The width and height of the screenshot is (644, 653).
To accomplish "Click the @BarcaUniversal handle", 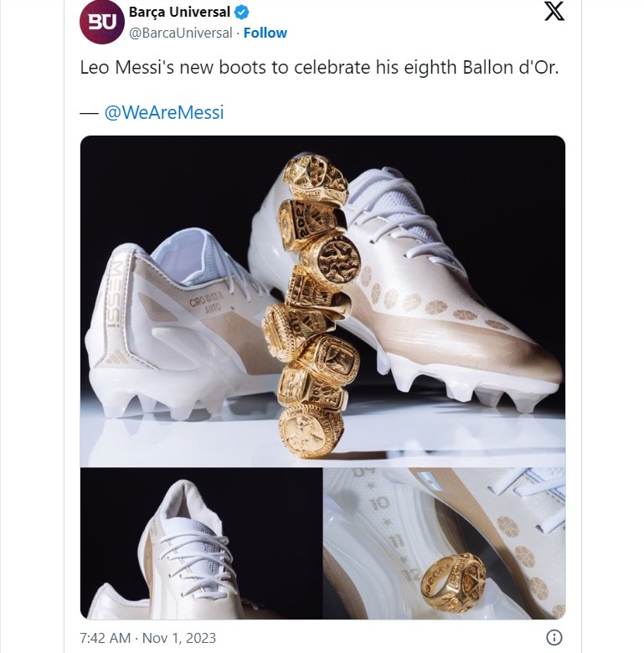I will click(180, 33).
